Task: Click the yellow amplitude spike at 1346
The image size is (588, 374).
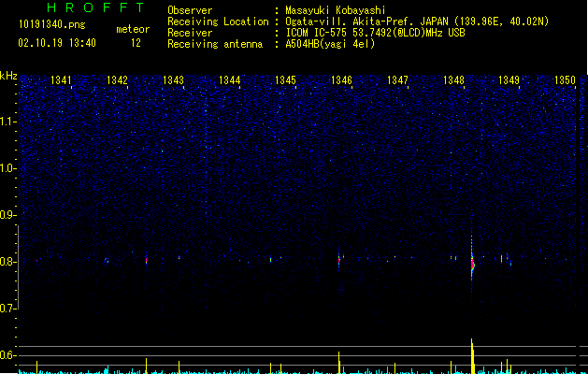Action: coord(339,363)
